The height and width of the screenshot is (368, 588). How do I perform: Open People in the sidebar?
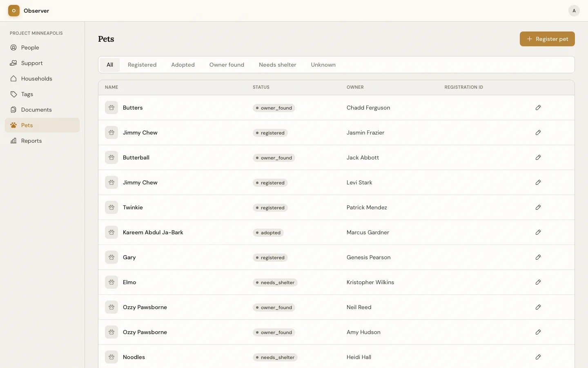(x=30, y=47)
